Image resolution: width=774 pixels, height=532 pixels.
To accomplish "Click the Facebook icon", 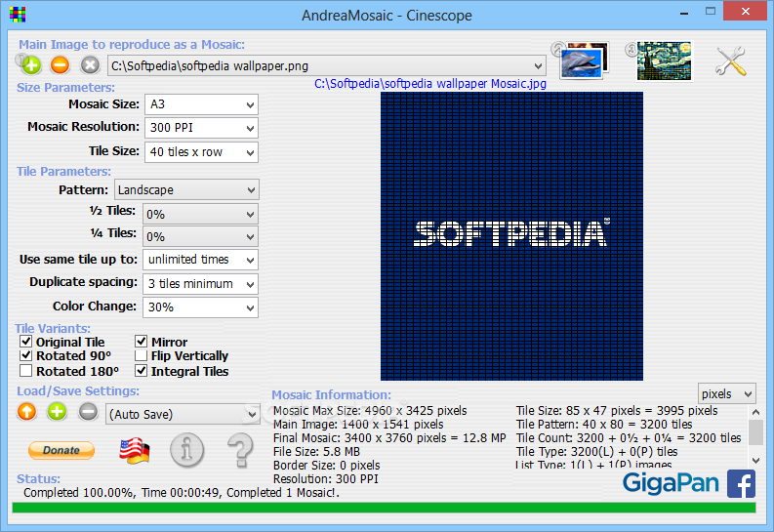I will click(741, 484).
